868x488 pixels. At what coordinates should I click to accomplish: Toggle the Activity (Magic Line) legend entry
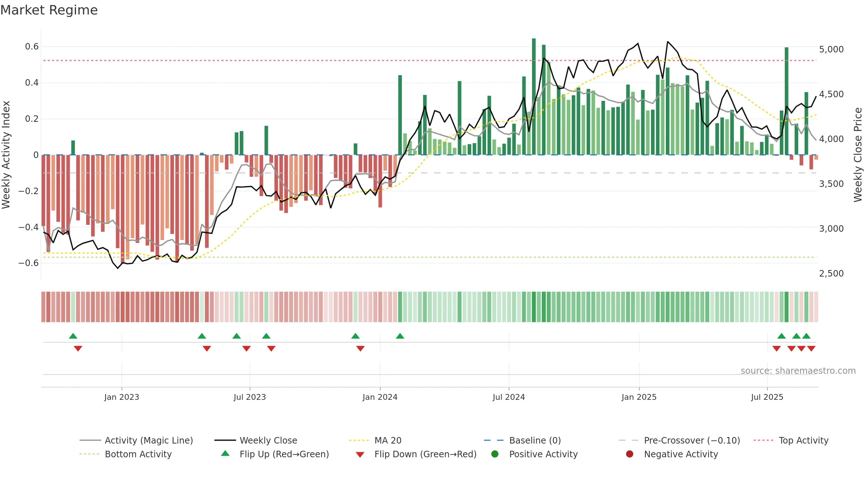coord(136,440)
